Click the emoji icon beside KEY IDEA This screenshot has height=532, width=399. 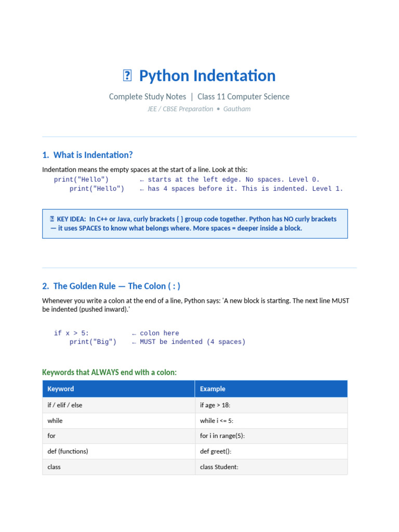pyautogui.click(x=52, y=219)
